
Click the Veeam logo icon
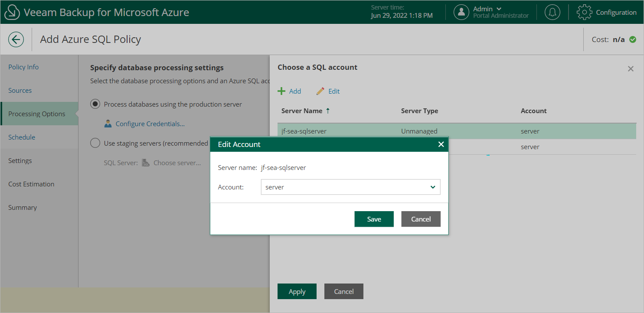pyautogui.click(x=12, y=13)
